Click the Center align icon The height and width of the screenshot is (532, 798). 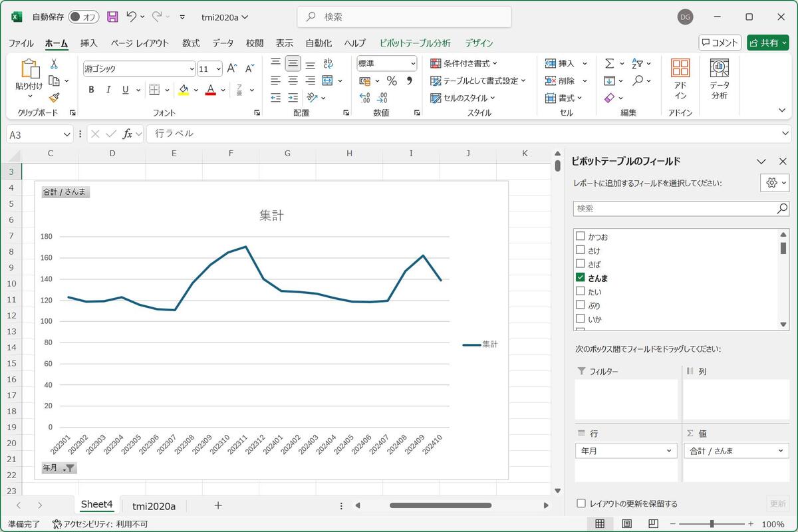click(x=293, y=80)
